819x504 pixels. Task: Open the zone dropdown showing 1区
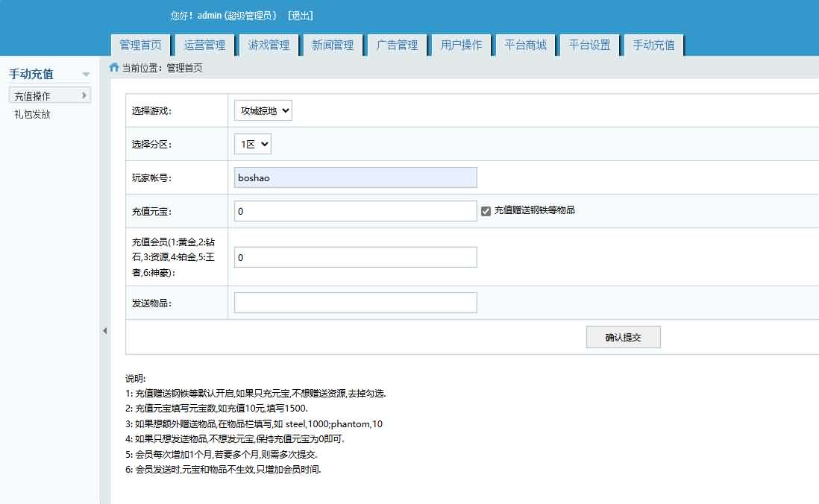(x=252, y=144)
